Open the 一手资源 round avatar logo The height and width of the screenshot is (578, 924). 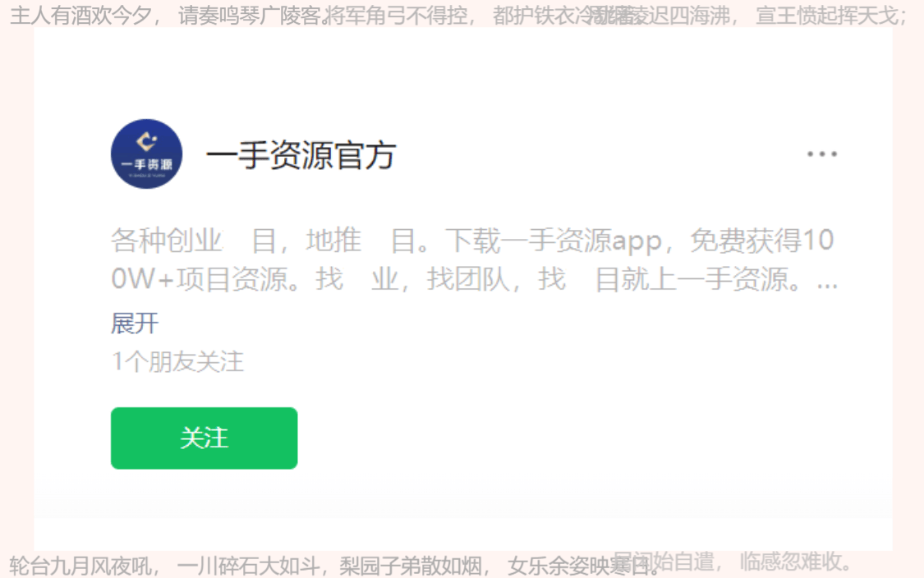146,154
